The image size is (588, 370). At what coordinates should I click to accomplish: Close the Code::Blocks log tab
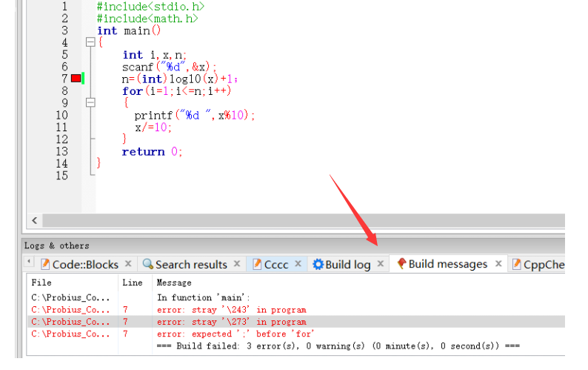[128, 264]
